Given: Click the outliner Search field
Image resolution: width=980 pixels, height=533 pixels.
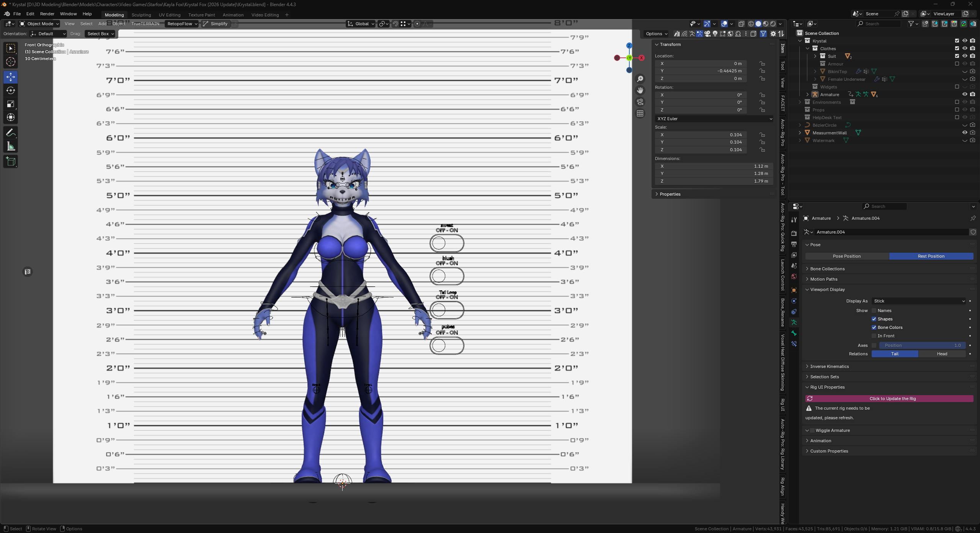Looking at the screenshot, I should pyautogui.click(x=879, y=24).
